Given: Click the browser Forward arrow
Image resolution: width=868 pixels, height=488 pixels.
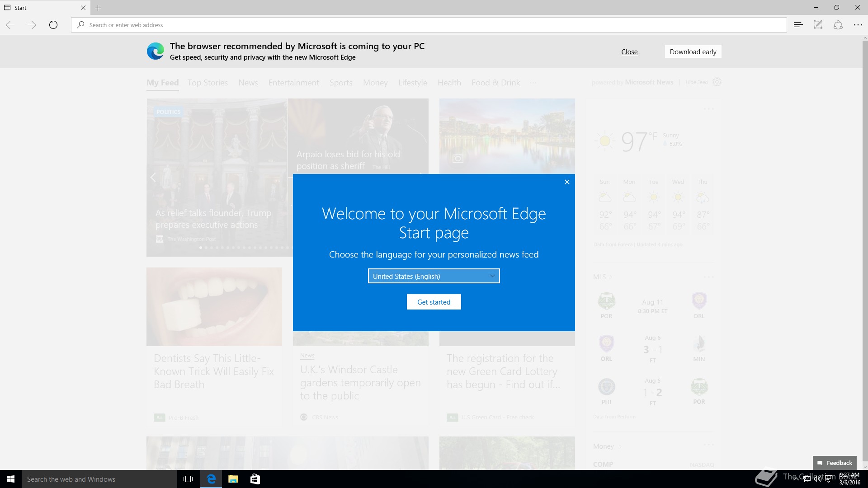Looking at the screenshot, I should (x=32, y=25).
